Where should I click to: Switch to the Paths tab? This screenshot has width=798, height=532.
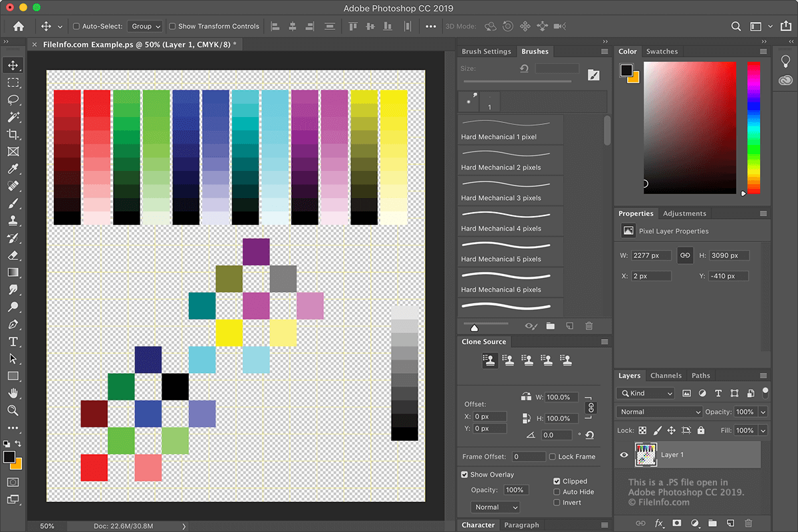point(701,376)
